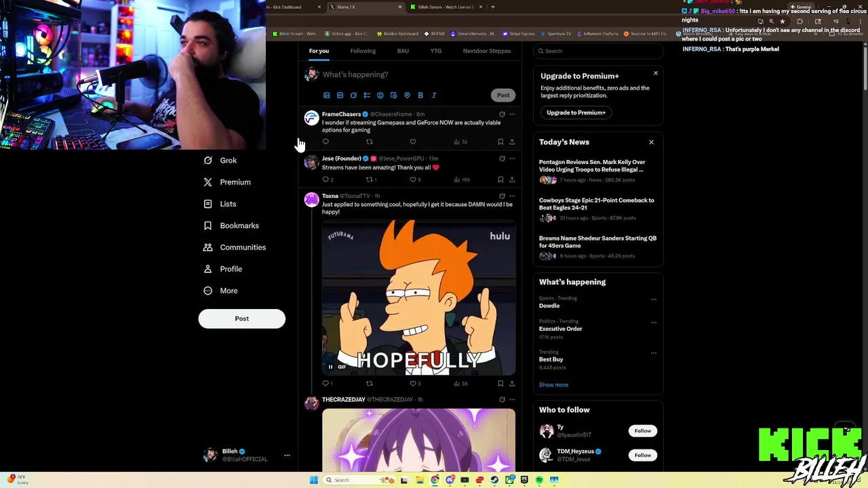The image size is (868, 488).
Task: Bookmark the FrameChasers post
Action: coord(500,142)
